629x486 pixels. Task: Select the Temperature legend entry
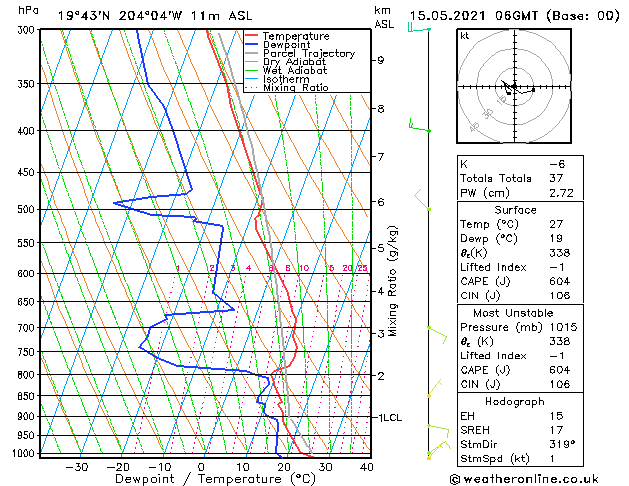(x=296, y=36)
